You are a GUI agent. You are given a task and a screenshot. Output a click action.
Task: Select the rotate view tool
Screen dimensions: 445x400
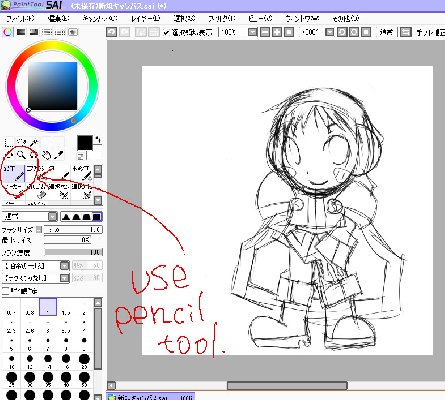click(x=34, y=155)
